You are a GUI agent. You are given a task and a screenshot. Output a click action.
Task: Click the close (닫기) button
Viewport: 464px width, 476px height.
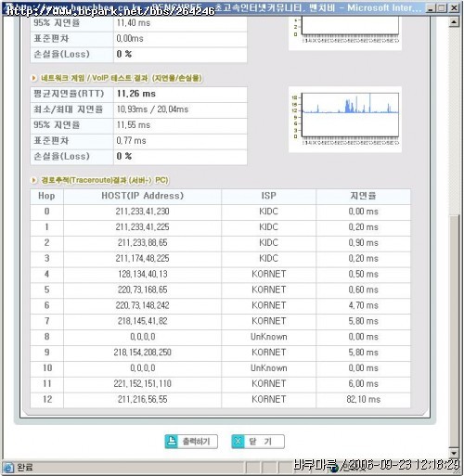pos(258,442)
